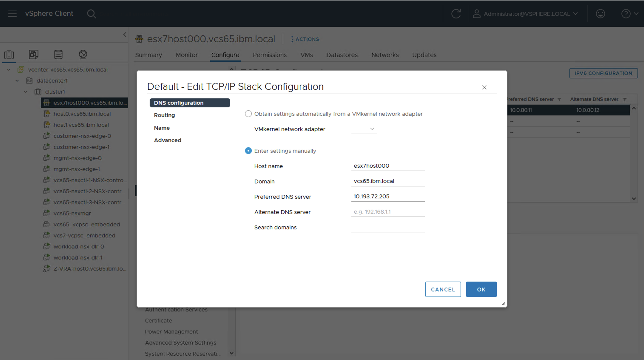Collapse the left navigation panel arrow
The width and height of the screenshot is (644, 360).
[x=125, y=34]
